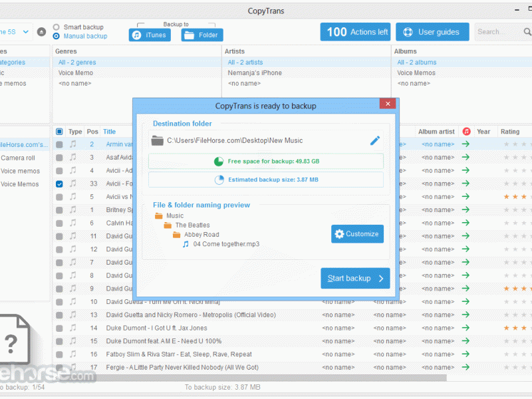
Task: Click the Customize naming button
Action: coord(357,234)
